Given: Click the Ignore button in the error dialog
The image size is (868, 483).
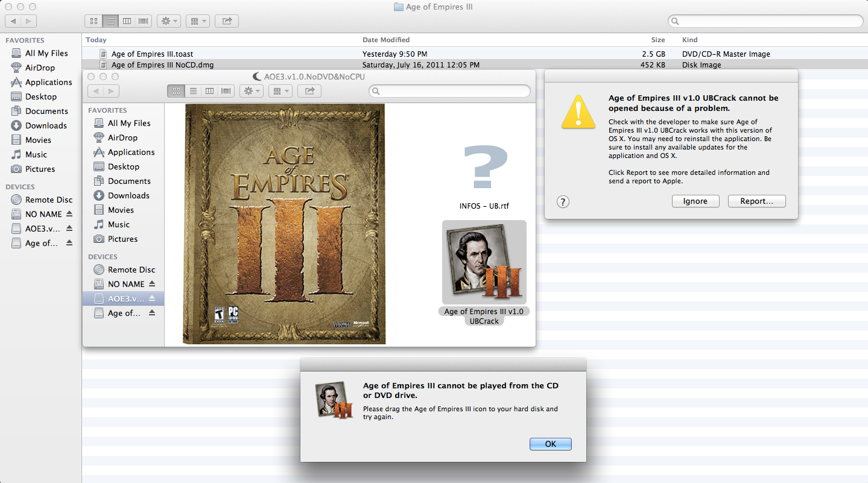Looking at the screenshot, I should pyautogui.click(x=695, y=201).
